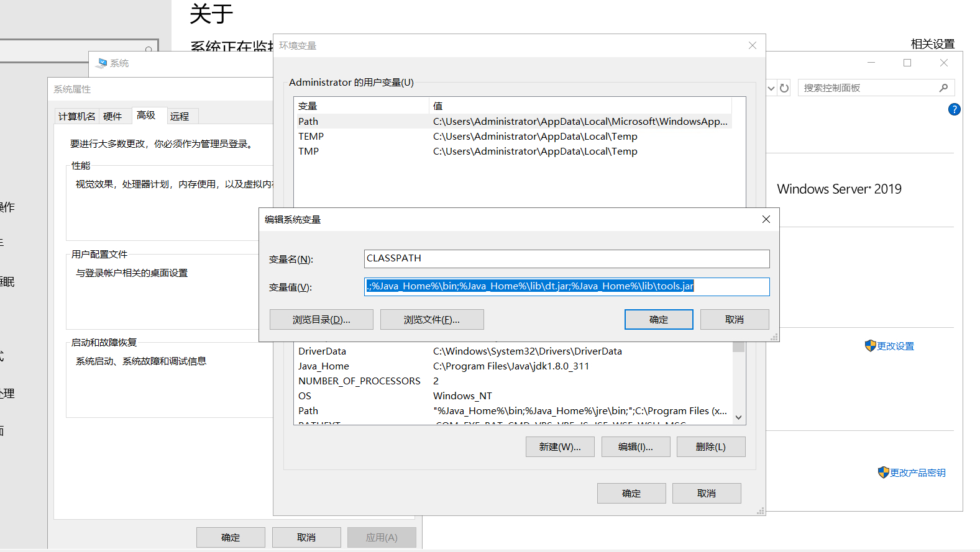Click 取消 in the 系统属性 dialog

(306, 537)
